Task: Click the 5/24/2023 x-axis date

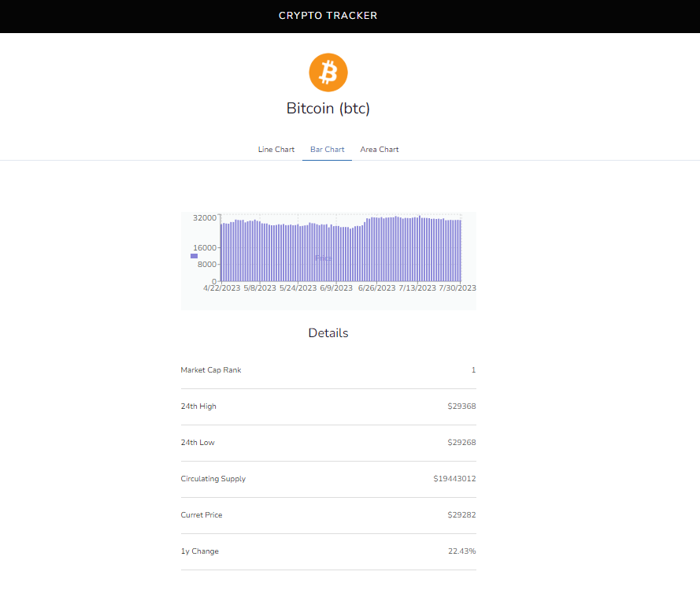Action: (x=298, y=288)
